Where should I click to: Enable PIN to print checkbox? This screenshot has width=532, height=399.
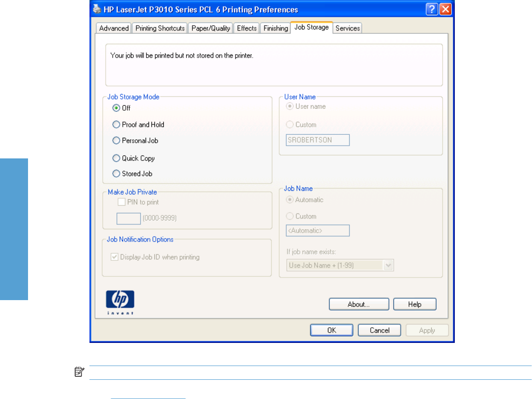[121, 202]
